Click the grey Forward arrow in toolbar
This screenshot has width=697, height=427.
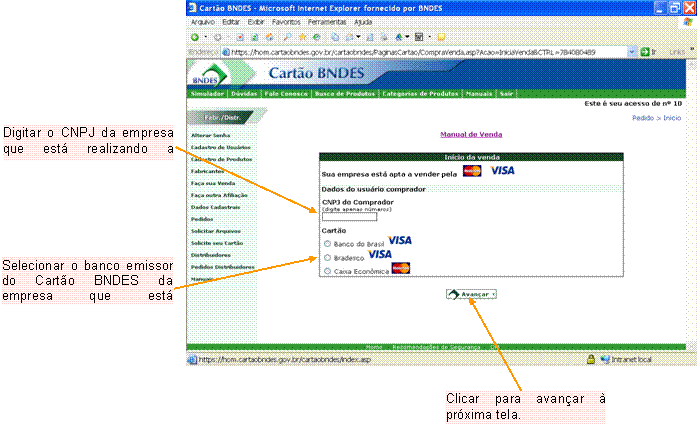218,37
